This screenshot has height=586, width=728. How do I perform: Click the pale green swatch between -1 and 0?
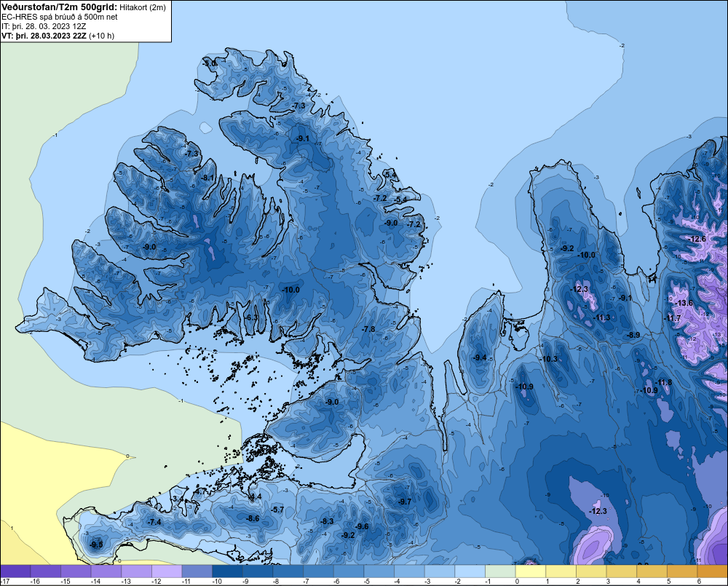click(x=501, y=571)
